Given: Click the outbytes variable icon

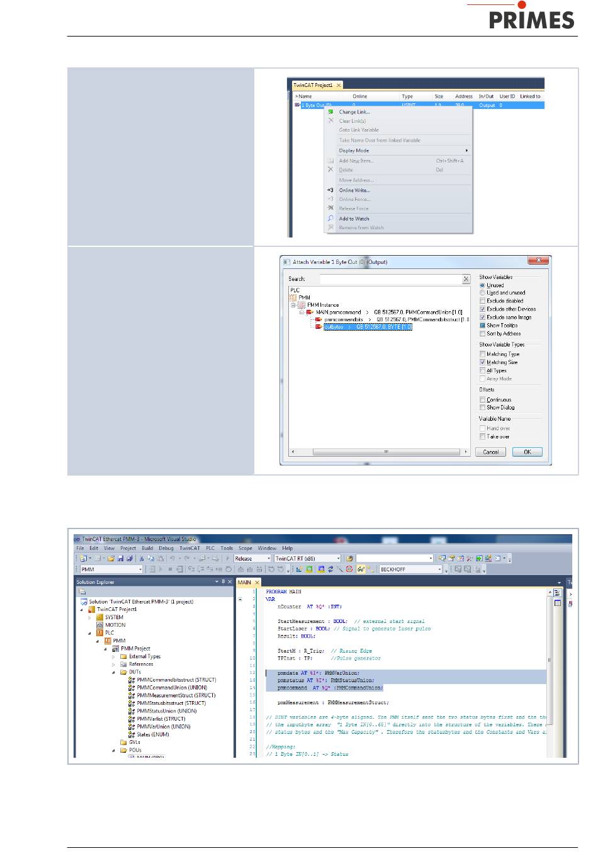Looking at the screenshot, I should (319, 327).
